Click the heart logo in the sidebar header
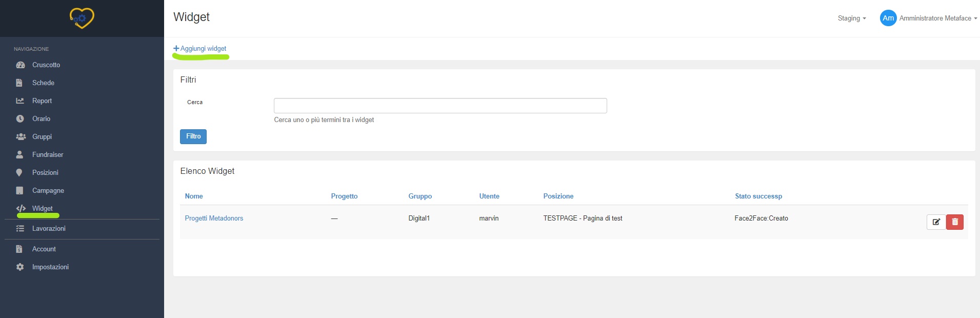Screen dimensions: 980x318 click(x=82, y=18)
